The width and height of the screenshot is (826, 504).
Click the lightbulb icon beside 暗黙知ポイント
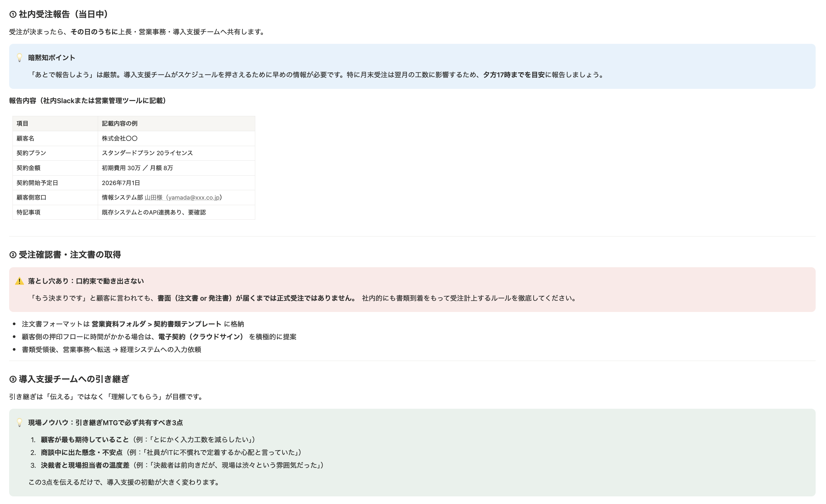[19, 58]
